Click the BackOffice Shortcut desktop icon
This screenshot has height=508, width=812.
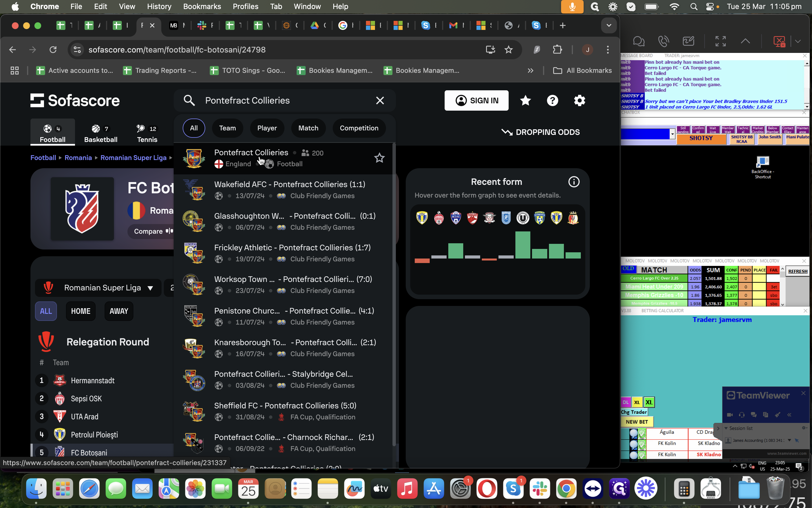coord(762,167)
